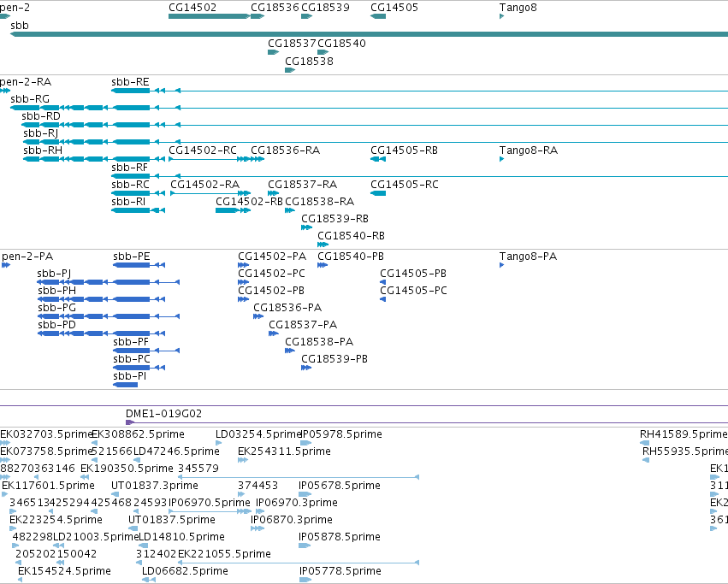
Task: Click the LD06682.5prime EST label
Action: click(x=185, y=571)
